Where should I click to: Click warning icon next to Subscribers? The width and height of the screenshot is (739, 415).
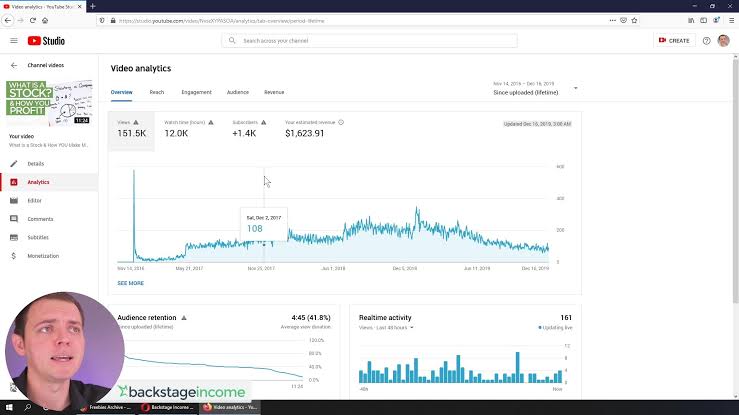click(263, 122)
